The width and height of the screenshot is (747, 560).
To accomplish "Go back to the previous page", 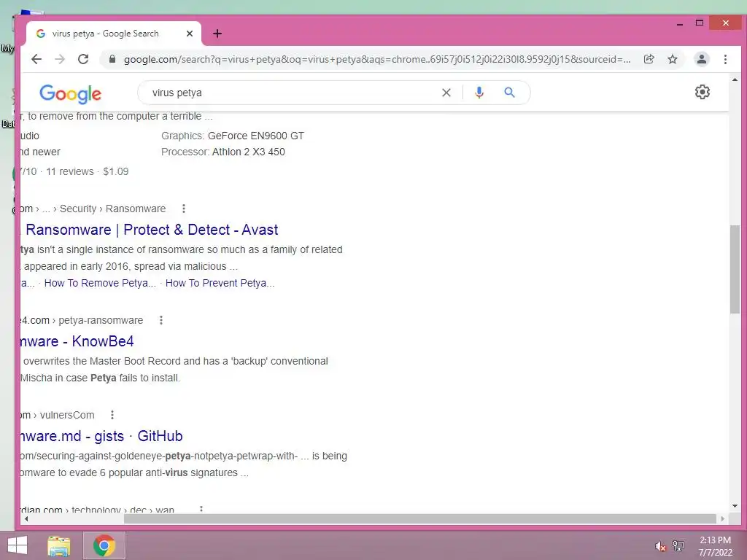I will point(36,59).
